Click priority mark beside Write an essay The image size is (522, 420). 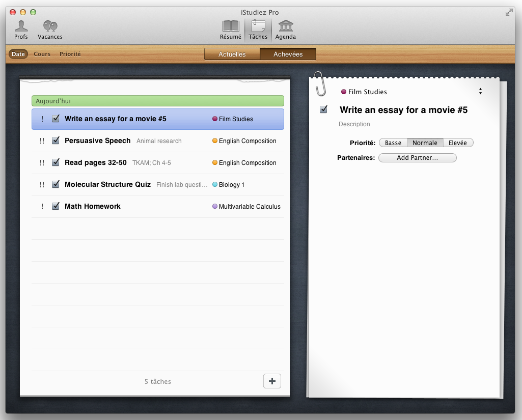[42, 119]
